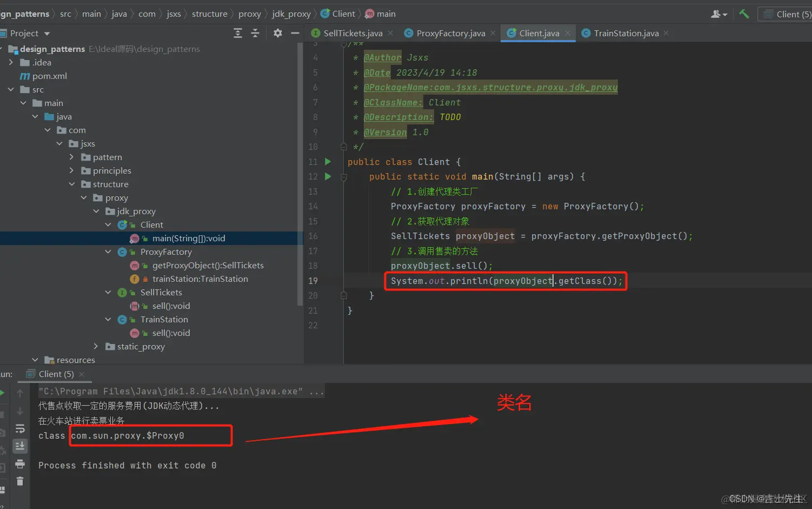Click Expand All icon in Project panel

pyautogui.click(x=238, y=34)
